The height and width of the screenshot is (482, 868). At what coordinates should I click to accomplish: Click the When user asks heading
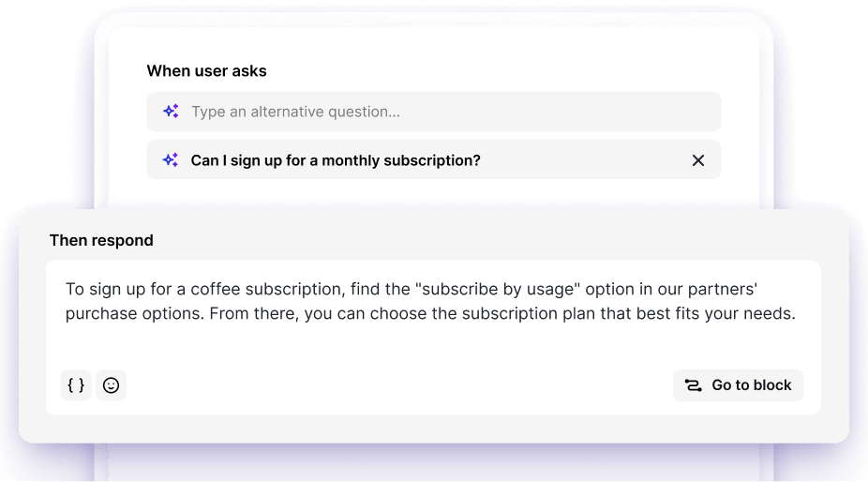tap(206, 71)
